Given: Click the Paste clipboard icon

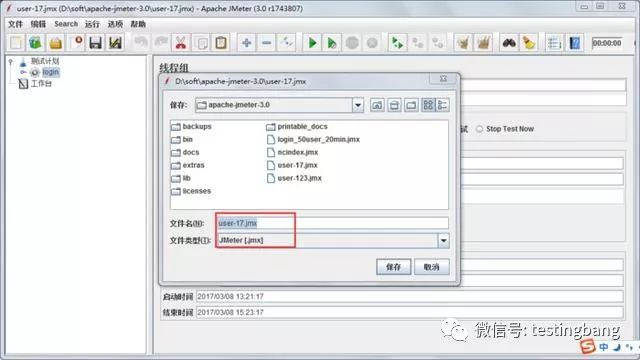Looking at the screenshot, I should click(221, 42).
